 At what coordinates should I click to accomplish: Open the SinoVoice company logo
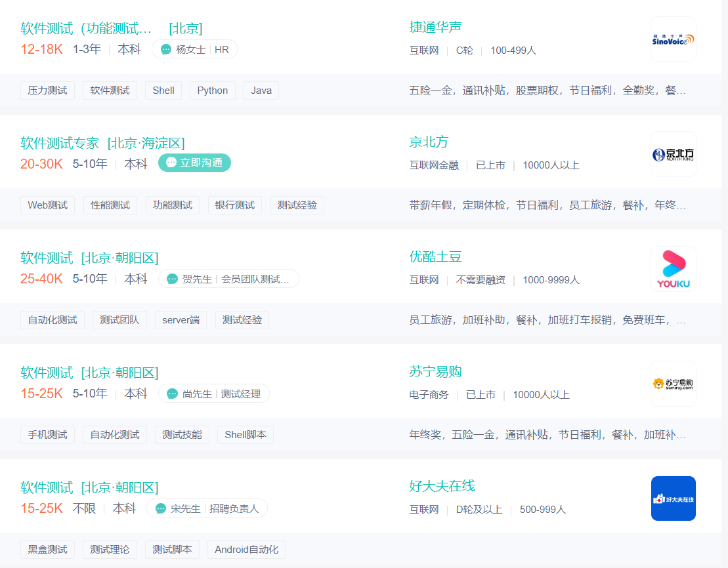click(673, 39)
